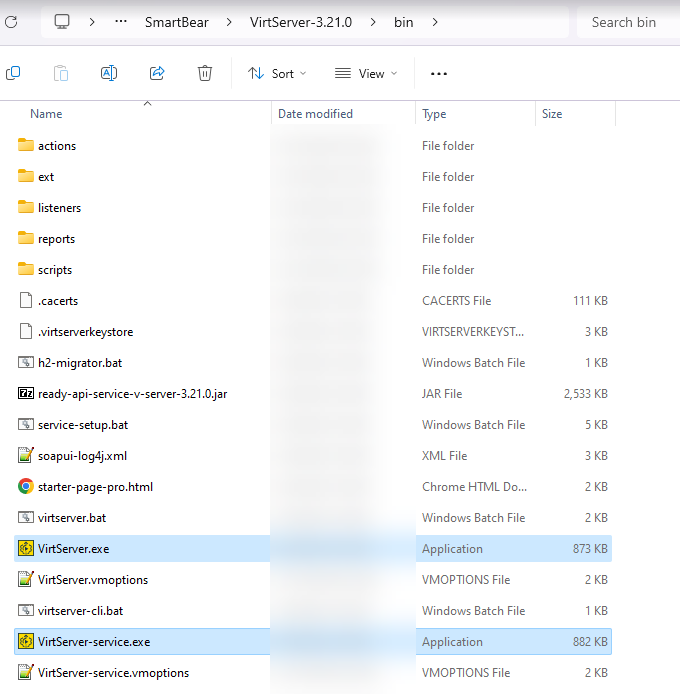680x700 pixels.
Task: Click the Chrome HTML Do... type cell
Action: click(474, 487)
